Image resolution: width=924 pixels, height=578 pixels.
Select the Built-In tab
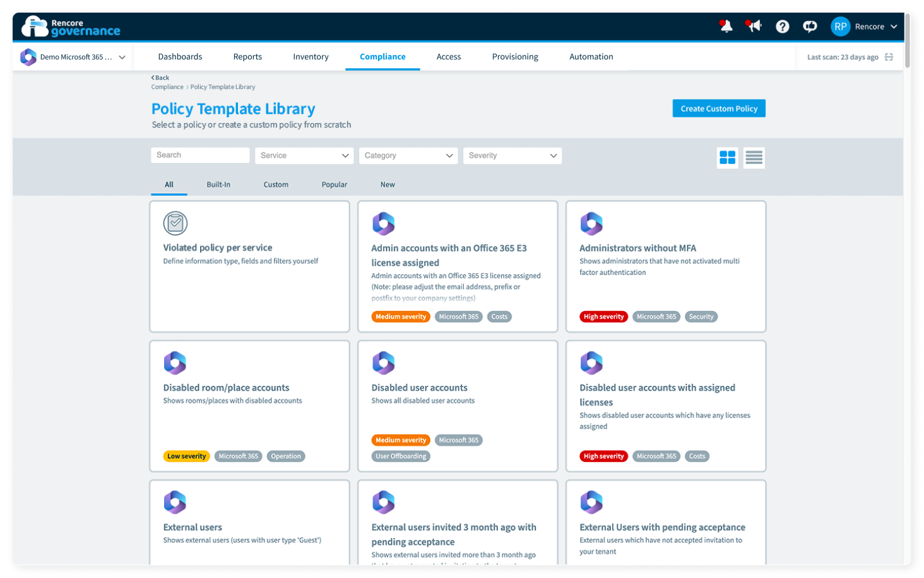(x=218, y=185)
